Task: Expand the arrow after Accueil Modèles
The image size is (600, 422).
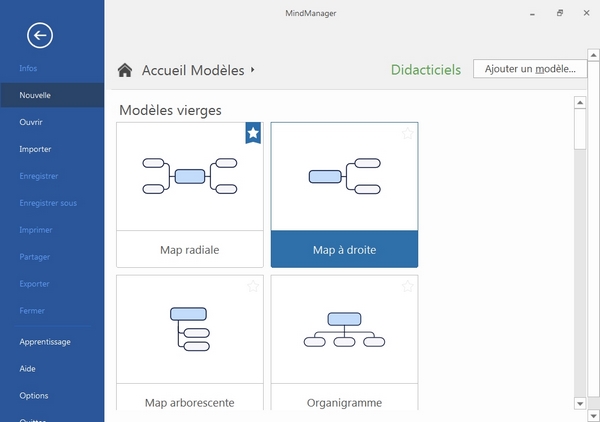Action: coord(253,70)
